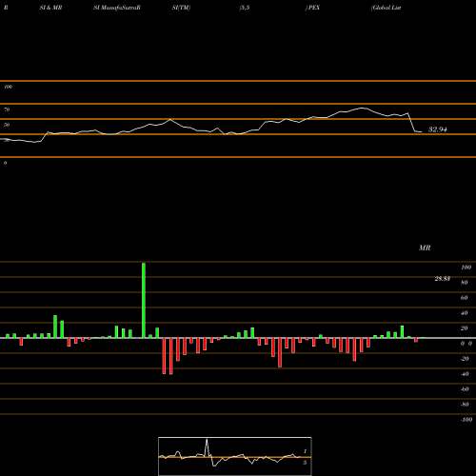Select the MR value label 28.83
This screenshot has height=476, width=476.
click(443, 279)
